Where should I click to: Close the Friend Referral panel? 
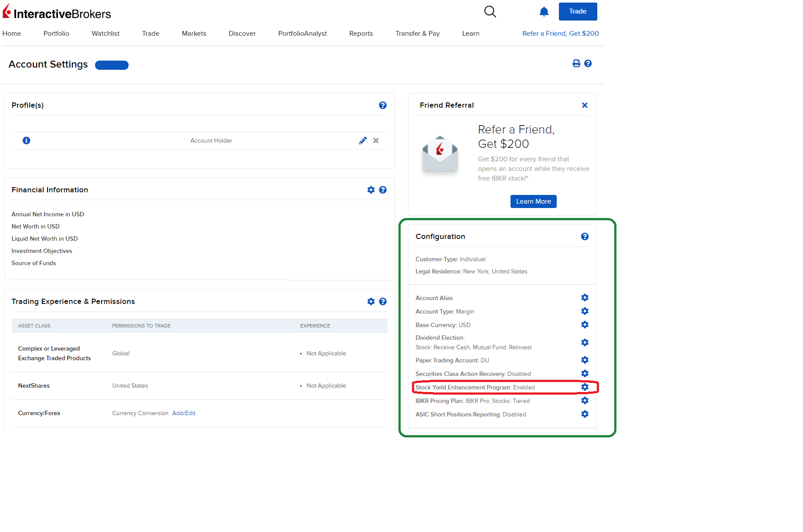[x=585, y=105]
